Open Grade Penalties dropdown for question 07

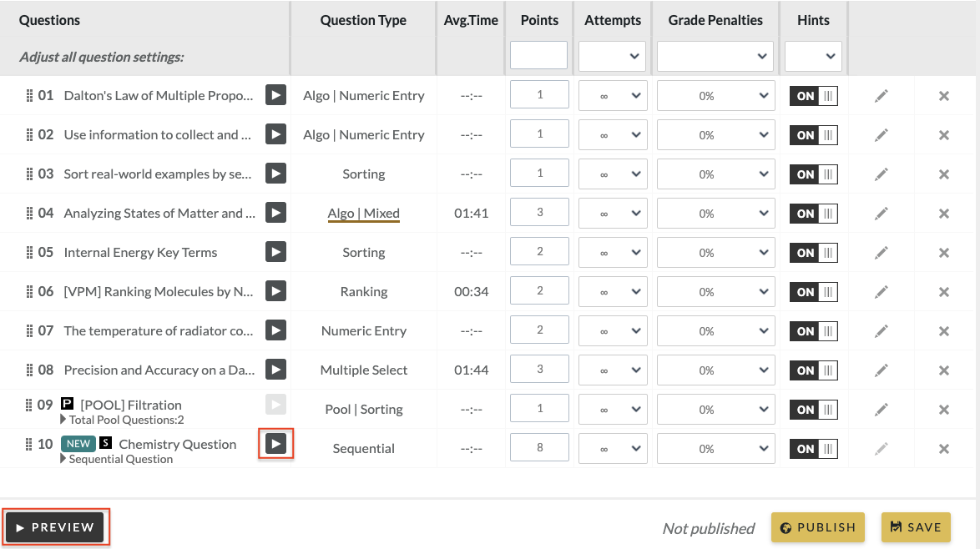click(x=715, y=331)
